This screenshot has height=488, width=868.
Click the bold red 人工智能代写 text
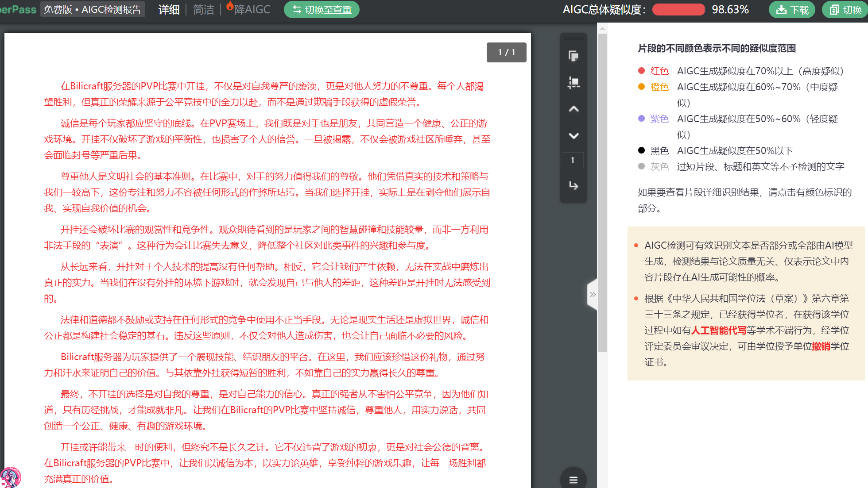[x=719, y=330]
